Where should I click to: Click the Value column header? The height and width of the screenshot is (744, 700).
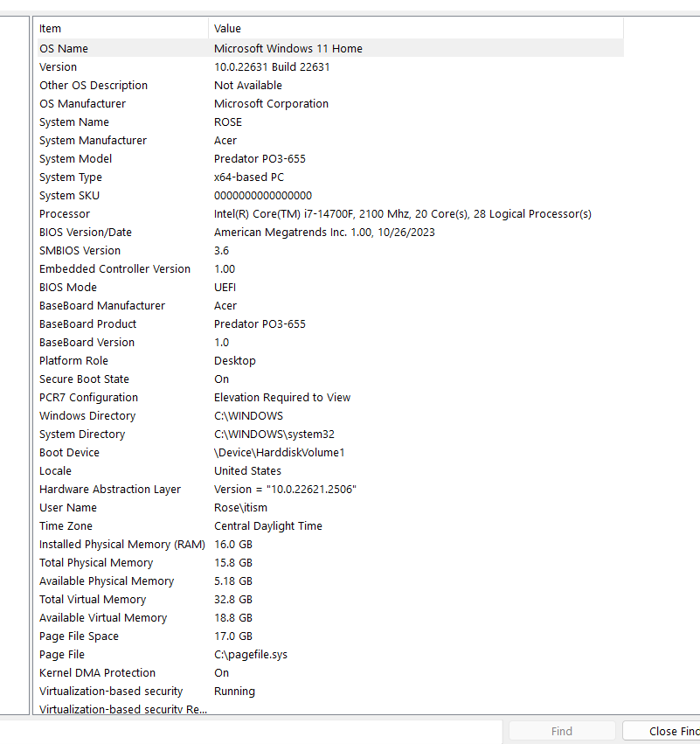(x=416, y=29)
